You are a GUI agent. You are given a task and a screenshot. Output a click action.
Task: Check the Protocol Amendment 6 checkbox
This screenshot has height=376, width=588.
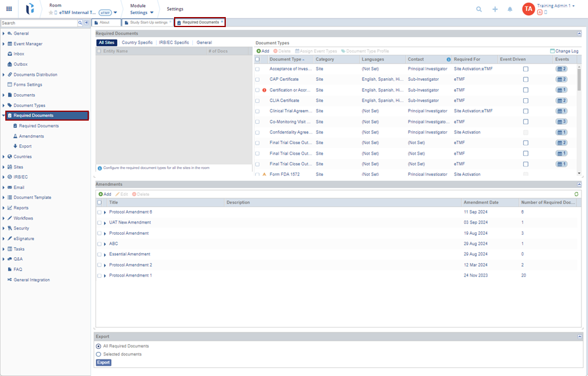pyautogui.click(x=99, y=212)
